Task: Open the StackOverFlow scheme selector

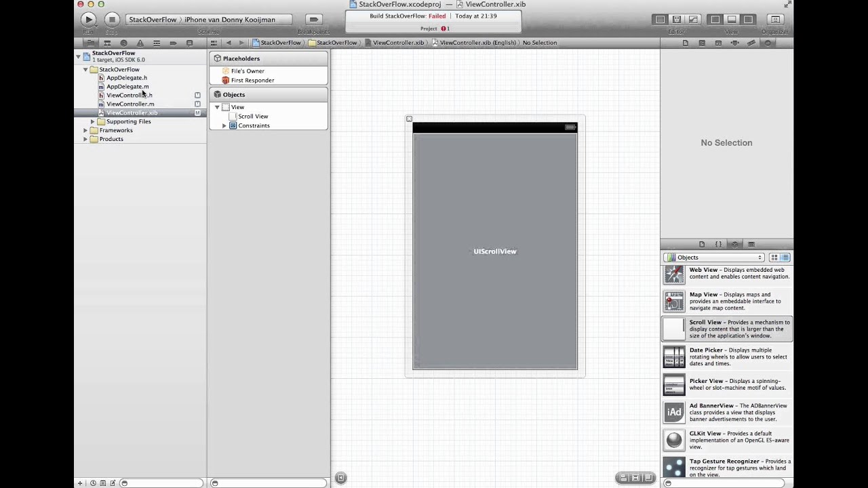Action: (153, 20)
